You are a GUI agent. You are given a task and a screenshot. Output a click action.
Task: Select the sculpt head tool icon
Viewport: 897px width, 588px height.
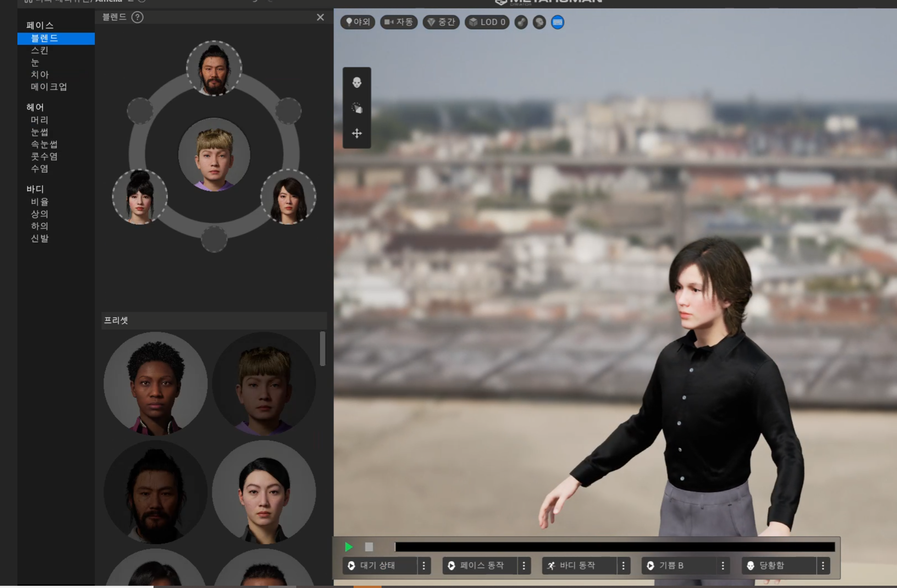[x=357, y=83]
